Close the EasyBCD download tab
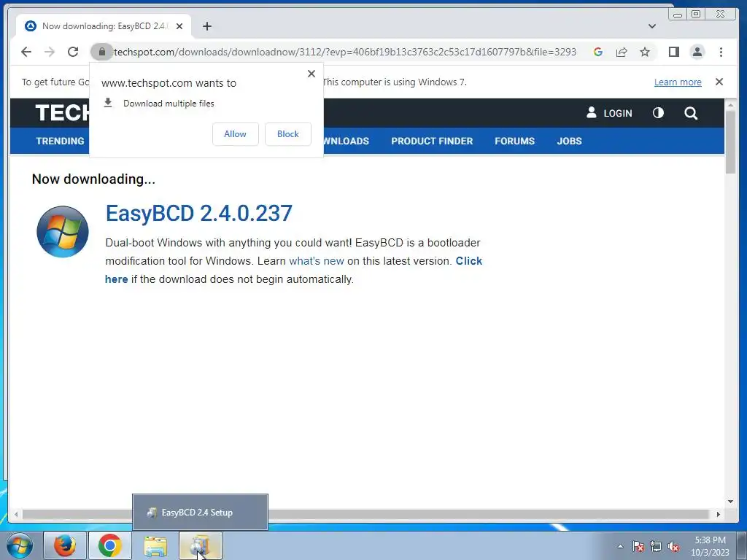Screen dimensions: 747x560 pos(179,26)
